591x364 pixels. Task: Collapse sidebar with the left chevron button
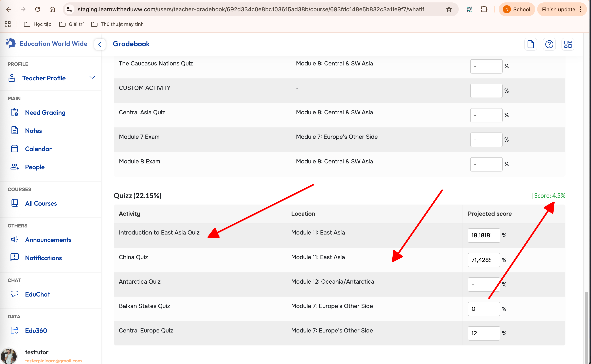(100, 44)
